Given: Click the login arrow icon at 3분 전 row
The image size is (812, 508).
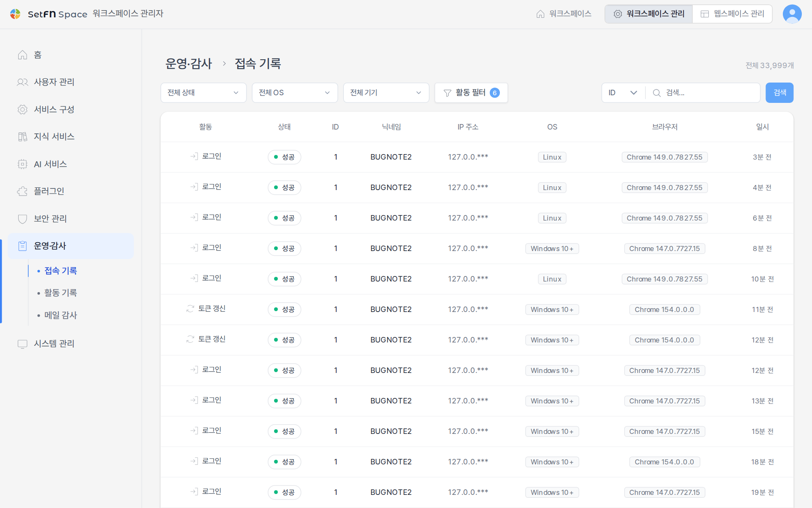Looking at the screenshot, I should [x=194, y=157].
